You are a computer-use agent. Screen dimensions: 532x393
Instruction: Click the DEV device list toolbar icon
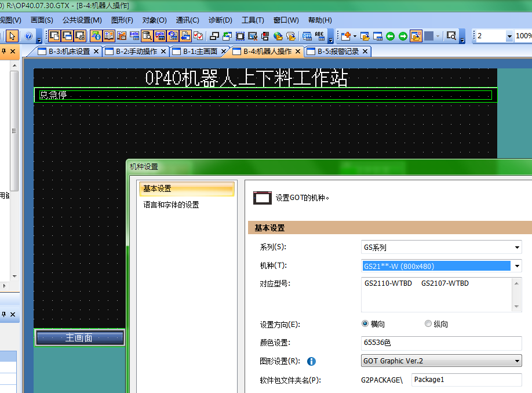[307, 36]
